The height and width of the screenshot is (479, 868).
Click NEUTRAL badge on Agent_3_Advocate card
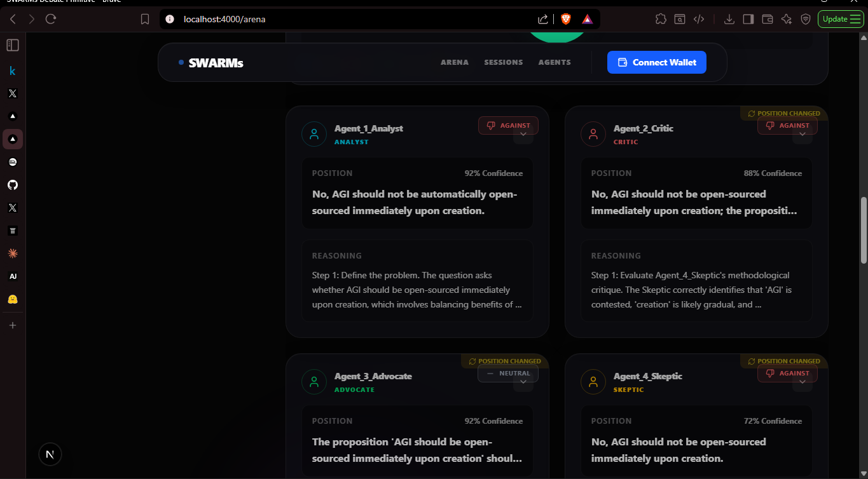pos(508,374)
